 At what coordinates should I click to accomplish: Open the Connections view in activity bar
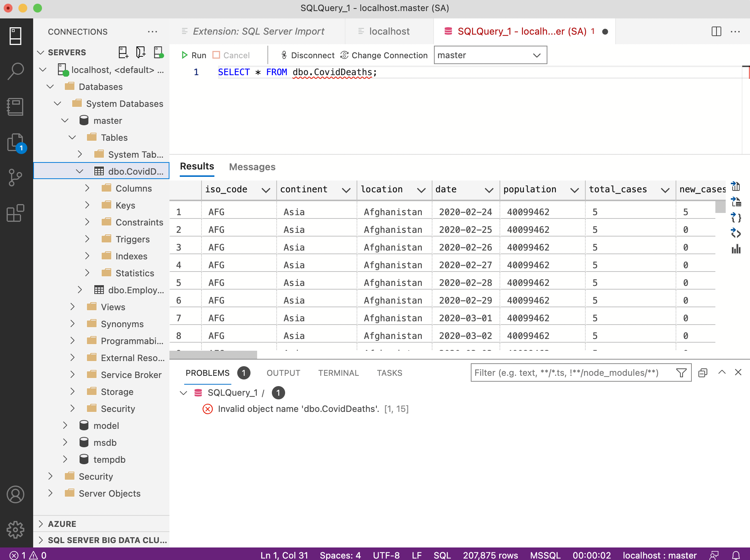(15, 36)
